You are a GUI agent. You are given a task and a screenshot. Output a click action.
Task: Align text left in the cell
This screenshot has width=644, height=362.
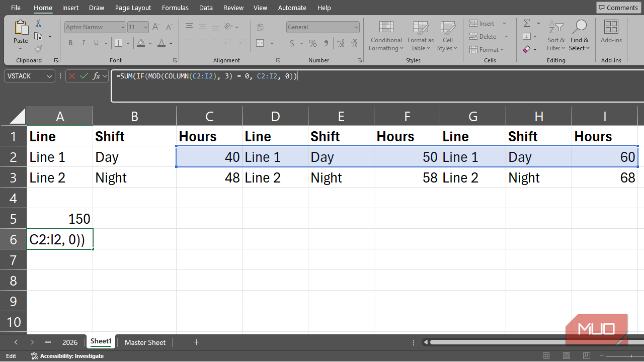tap(189, 43)
